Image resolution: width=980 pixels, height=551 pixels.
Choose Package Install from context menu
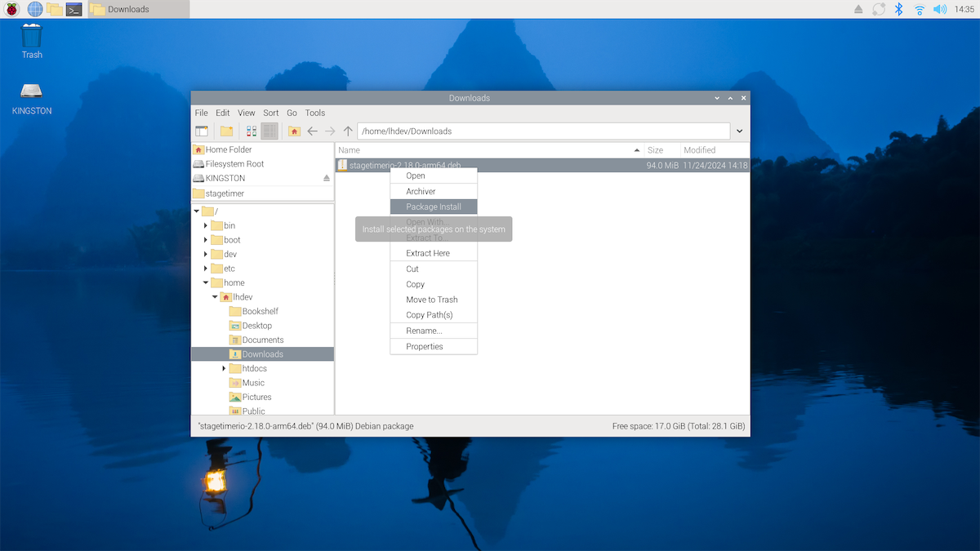pos(433,207)
